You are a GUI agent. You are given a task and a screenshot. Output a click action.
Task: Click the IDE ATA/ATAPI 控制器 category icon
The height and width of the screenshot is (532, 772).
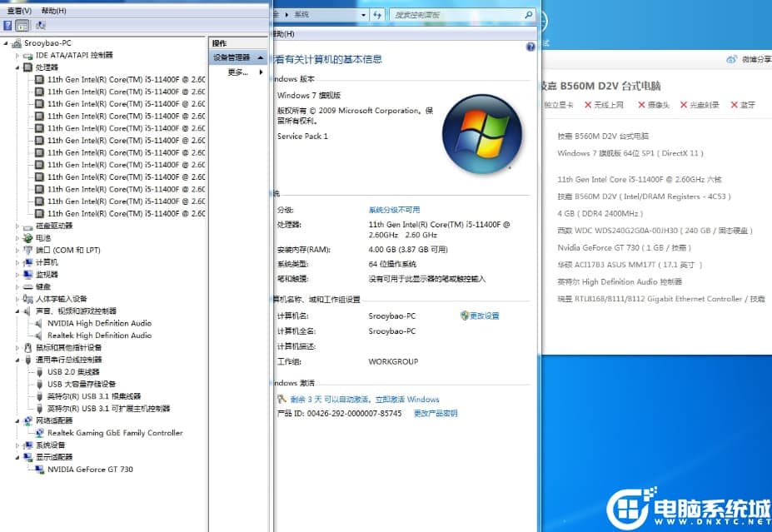click(27, 56)
